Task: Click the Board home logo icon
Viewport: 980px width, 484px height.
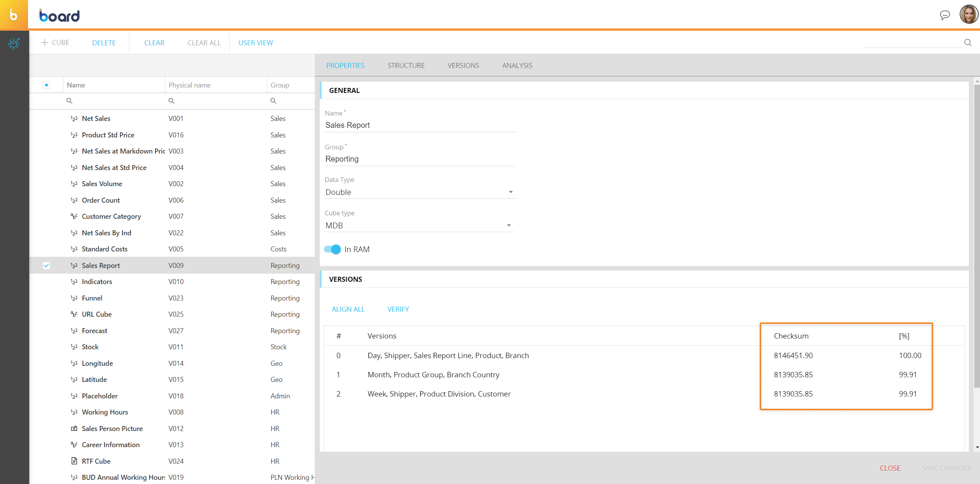Action: coord(14,15)
